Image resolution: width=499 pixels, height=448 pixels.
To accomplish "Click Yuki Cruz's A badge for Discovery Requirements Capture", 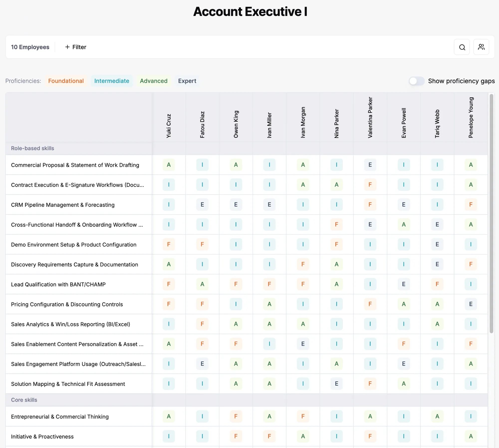I will coord(169,264).
